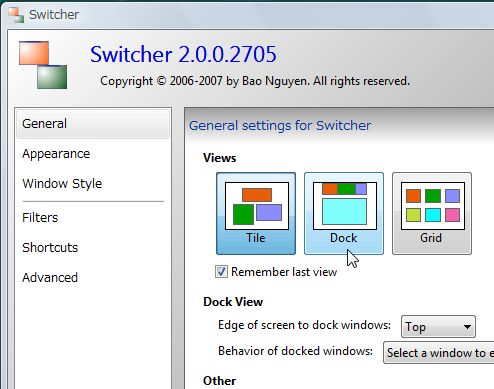494x389 pixels.
Task: Click the 'Dock View' section label
Action: tap(233, 302)
